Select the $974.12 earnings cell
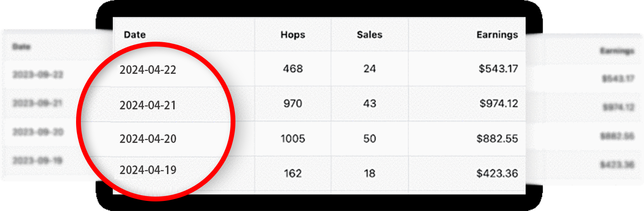 [x=498, y=104]
